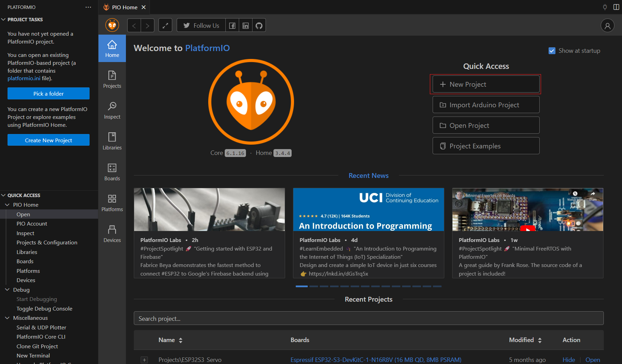The width and height of the screenshot is (622, 364).
Task: Open the Platforms sidebar section
Action: (112, 203)
